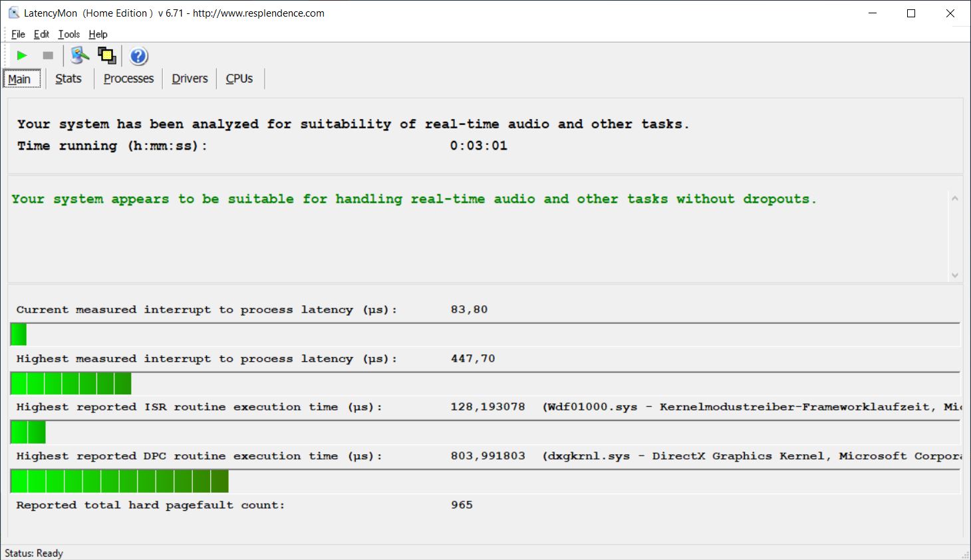This screenshot has width=971, height=560.
Task: Start monitoring with the green play icon
Action: (22, 56)
